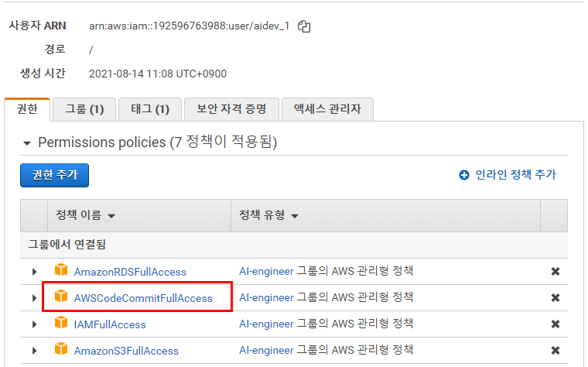Open the 태그 (1) tab
The height and width of the screenshot is (367, 588).
pos(150,109)
